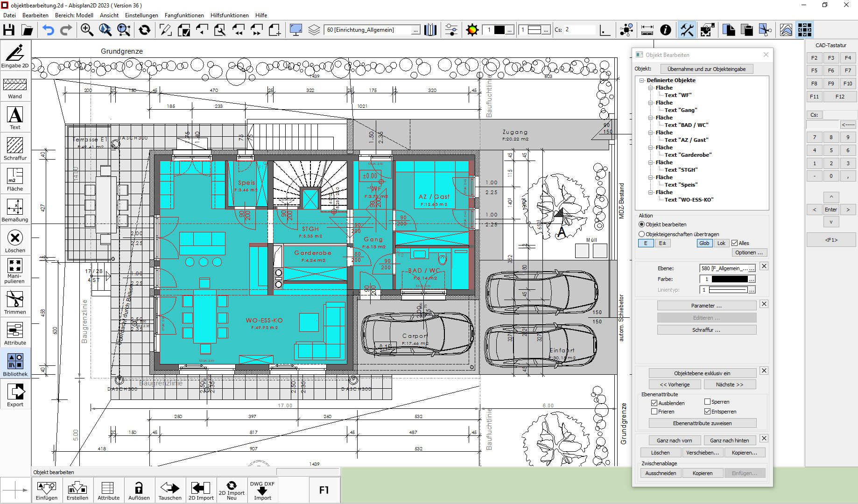The image size is (858, 504).
Task: Click the Tauschen swap icon
Action: (170, 490)
